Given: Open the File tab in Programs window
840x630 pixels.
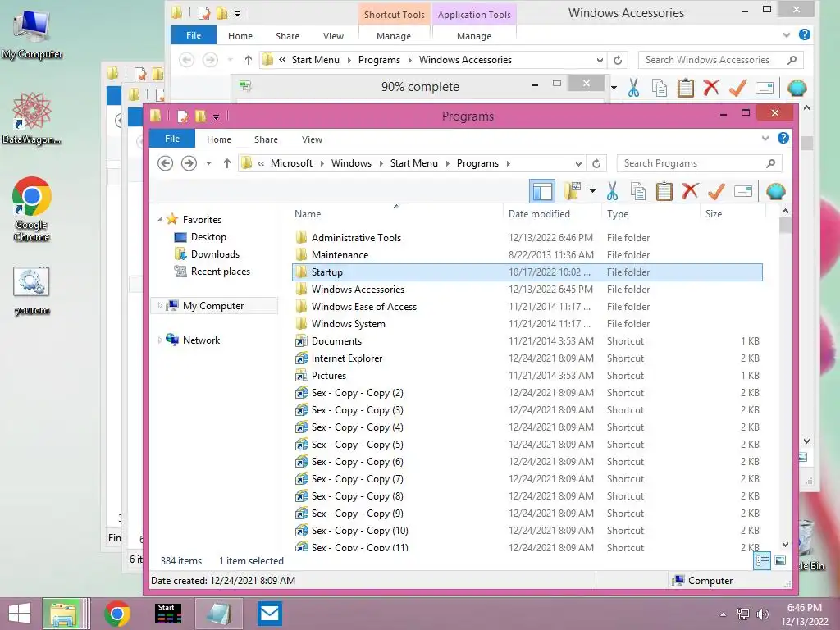Looking at the screenshot, I should [x=172, y=139].
